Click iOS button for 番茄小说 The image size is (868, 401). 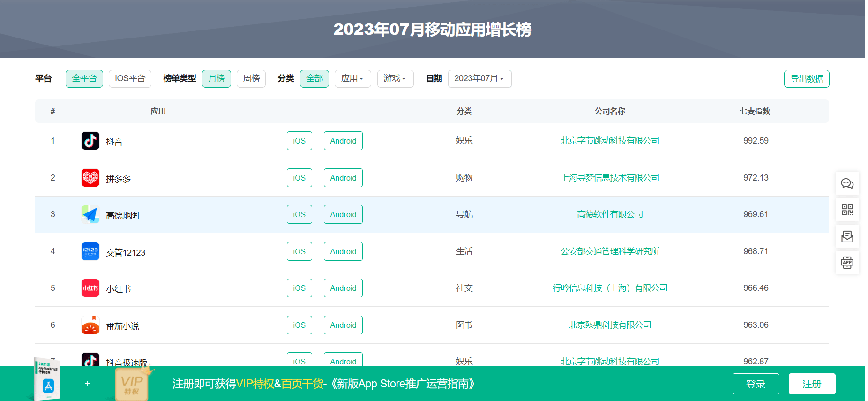click(x=299, y=325)
